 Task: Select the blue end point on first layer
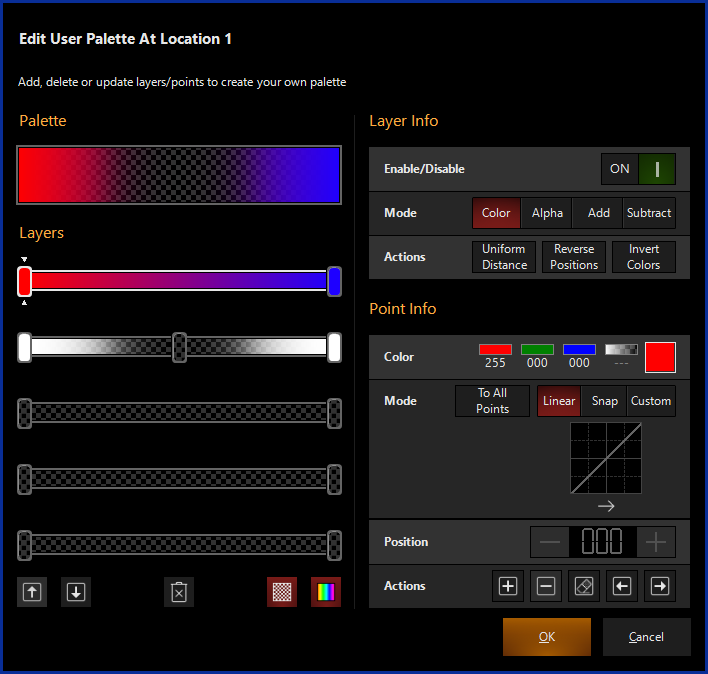click(334, 281)
